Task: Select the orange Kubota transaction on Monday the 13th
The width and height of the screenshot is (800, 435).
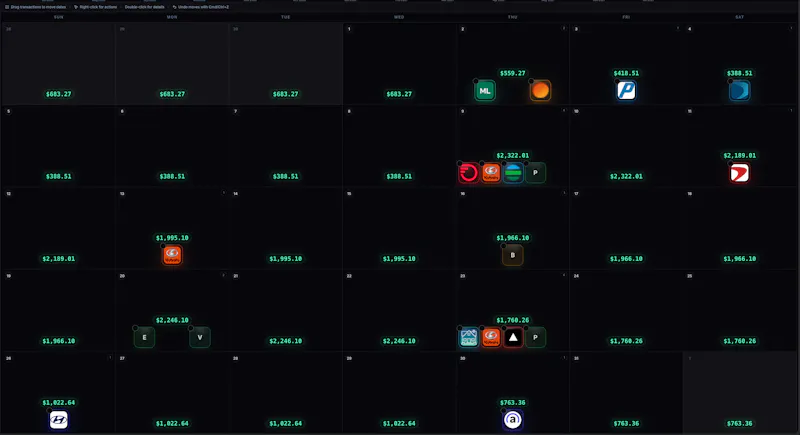Action: tap(172, 255)
